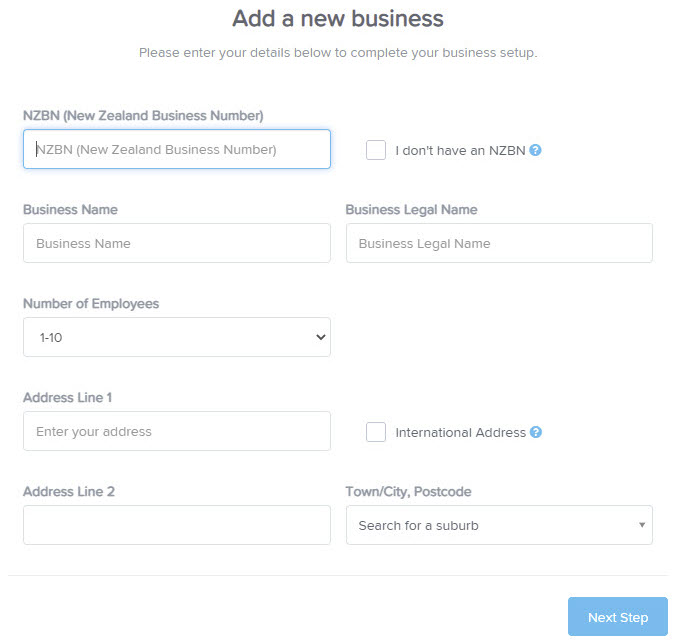
Task: Click the help icon next to International Address
Action: pyautogui.click(x=536, y=432)
